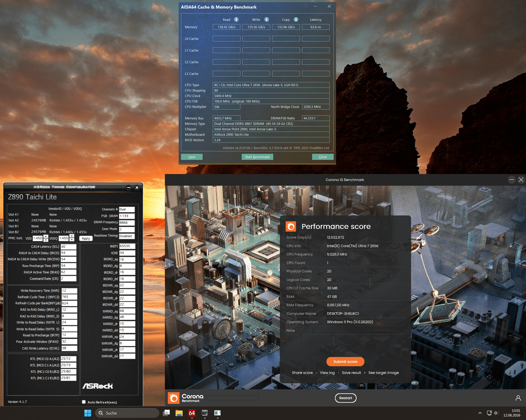The height and width of the screenshot is (420, 526).
Task: Click the info icon beside the Write column
Action: [x=266, y=19]
